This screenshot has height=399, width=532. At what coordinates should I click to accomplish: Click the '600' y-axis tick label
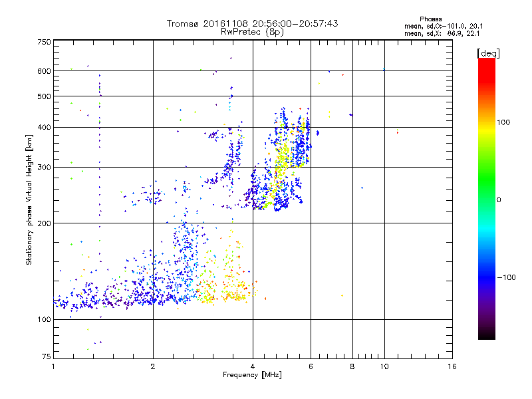click(44, 71)
